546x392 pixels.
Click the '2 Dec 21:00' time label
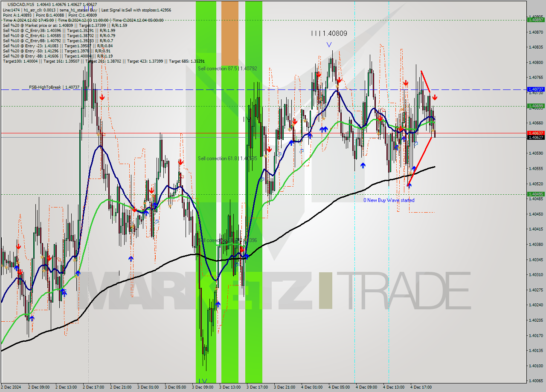tap(120, 387)
